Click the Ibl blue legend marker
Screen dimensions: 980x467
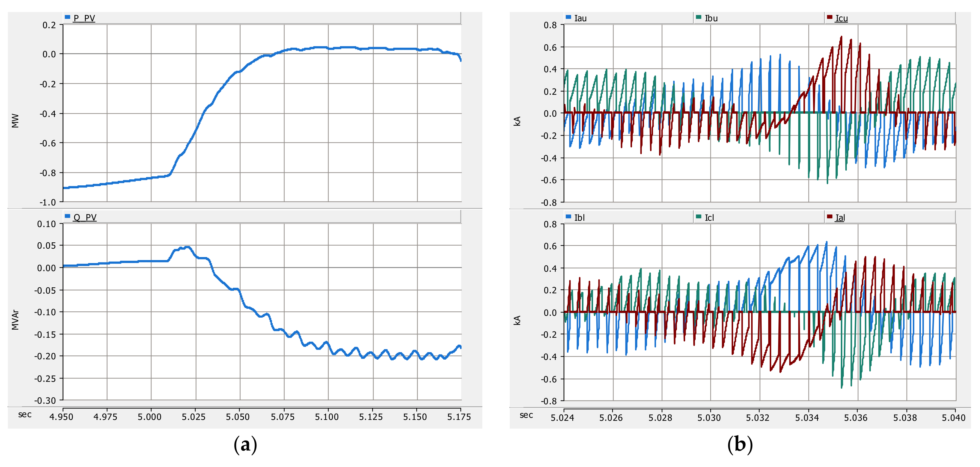click(568, 216)
